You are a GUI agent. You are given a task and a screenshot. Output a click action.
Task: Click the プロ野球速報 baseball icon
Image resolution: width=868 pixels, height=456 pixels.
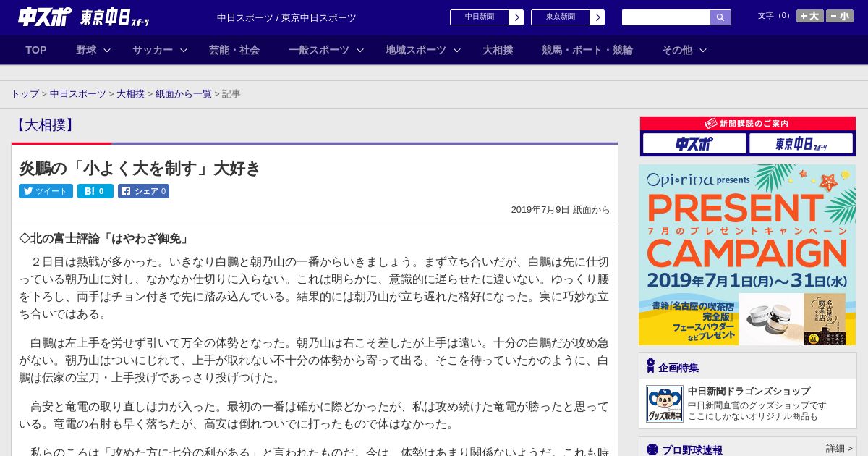(652, 449)
